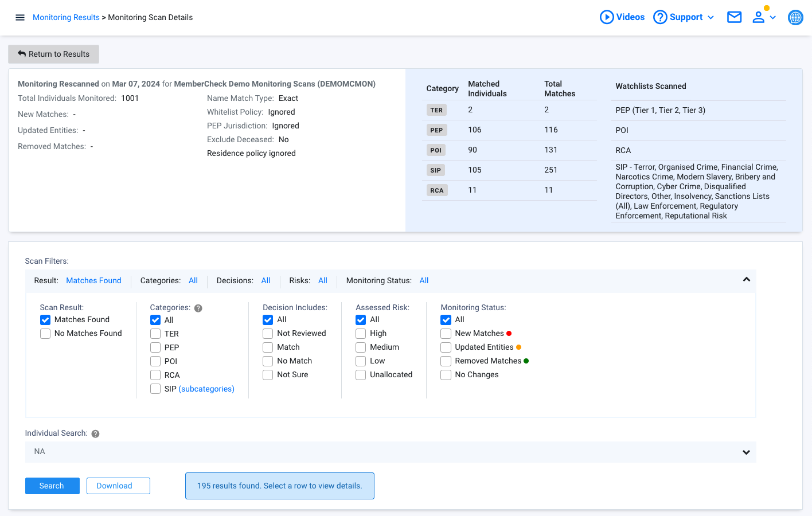Click the 195 results found message
The height and width of the screenshot is (516, 812).
[x=280, y=486]
